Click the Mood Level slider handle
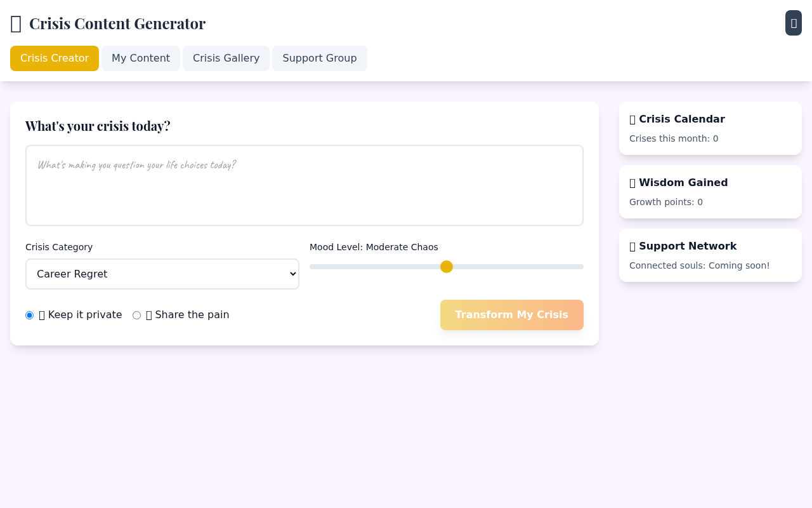812x508 pixels. (x=447, y=267)
